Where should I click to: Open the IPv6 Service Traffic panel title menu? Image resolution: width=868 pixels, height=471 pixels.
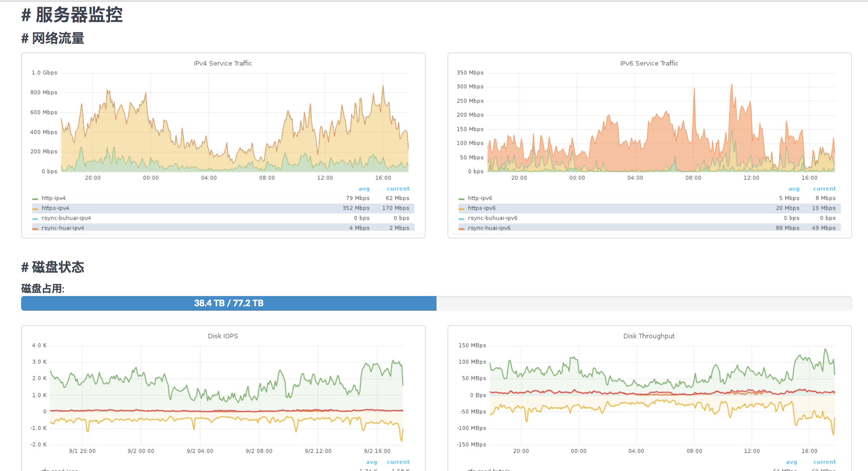[x=649, y=63]
